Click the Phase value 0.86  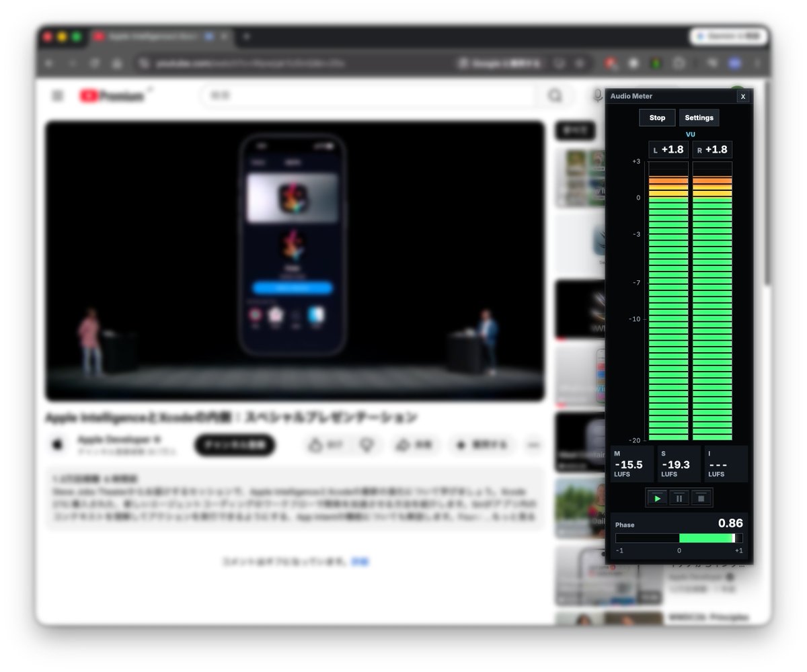(x=730, y=523)
